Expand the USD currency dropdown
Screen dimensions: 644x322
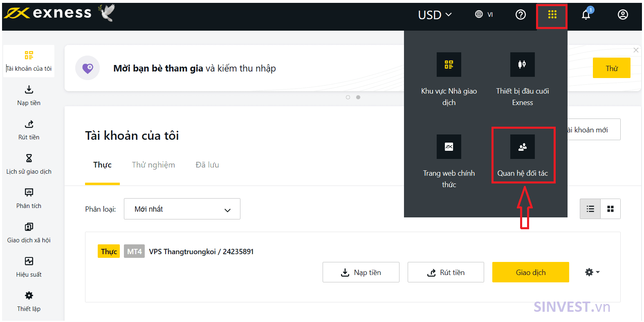(x=435, y=15)
